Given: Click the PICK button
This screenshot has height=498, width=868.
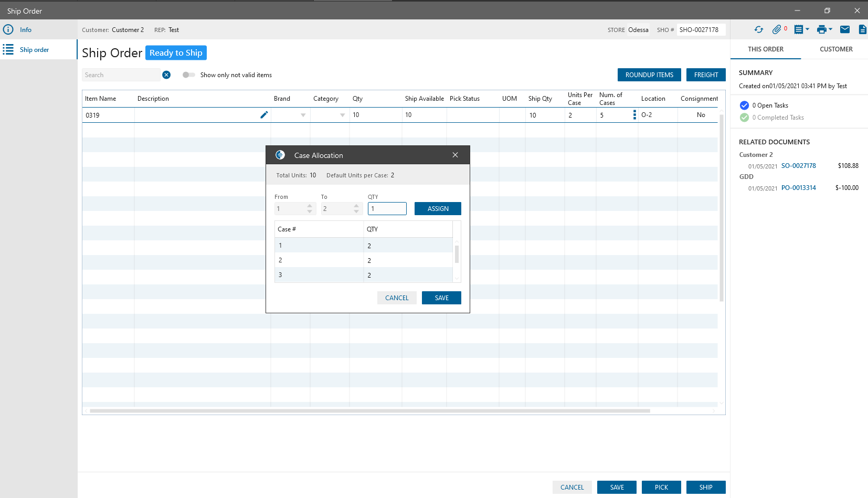Looking at the screenshot, I should [661, 488].
